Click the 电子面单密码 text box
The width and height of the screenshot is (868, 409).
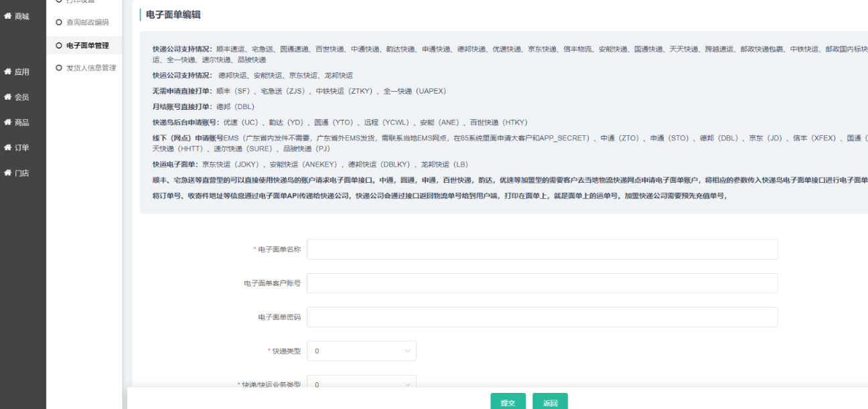[x=541, y=317]
